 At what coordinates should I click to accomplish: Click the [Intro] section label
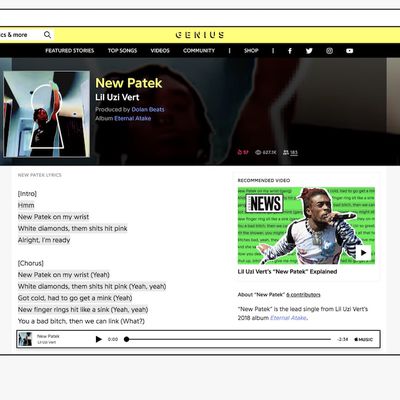tap(27, 194)
